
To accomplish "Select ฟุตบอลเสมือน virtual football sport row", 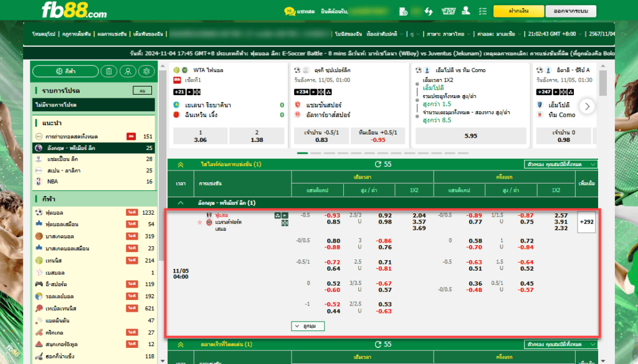I will point(94,224).
